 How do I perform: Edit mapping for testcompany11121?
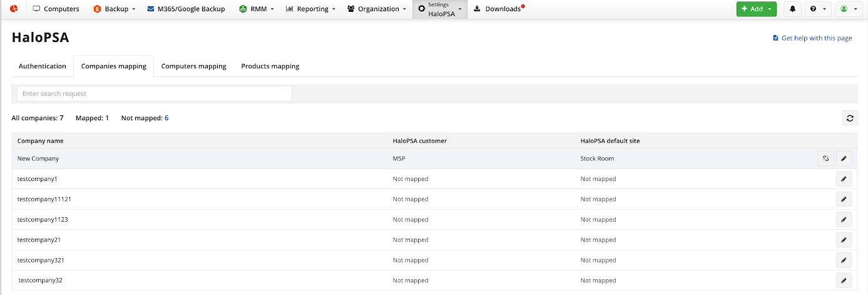844,199
